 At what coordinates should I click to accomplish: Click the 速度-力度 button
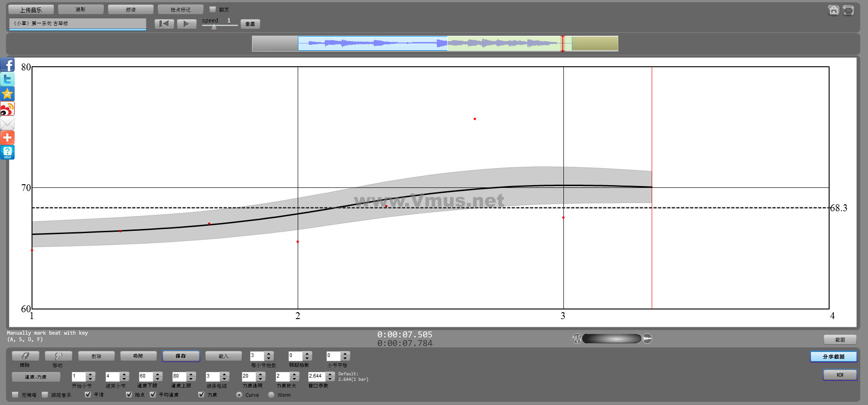[36, 377]
